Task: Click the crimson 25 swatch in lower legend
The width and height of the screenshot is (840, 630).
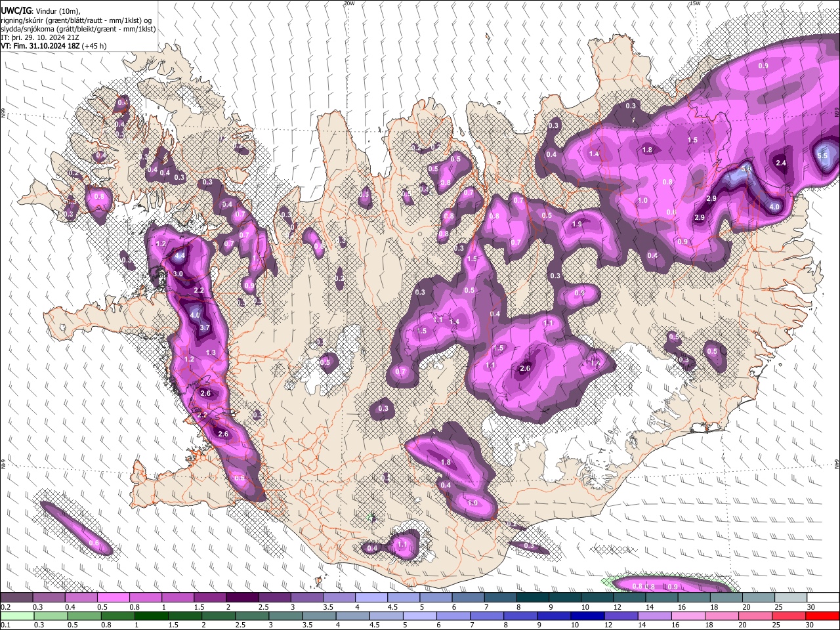Action: (x=789, y=616)
